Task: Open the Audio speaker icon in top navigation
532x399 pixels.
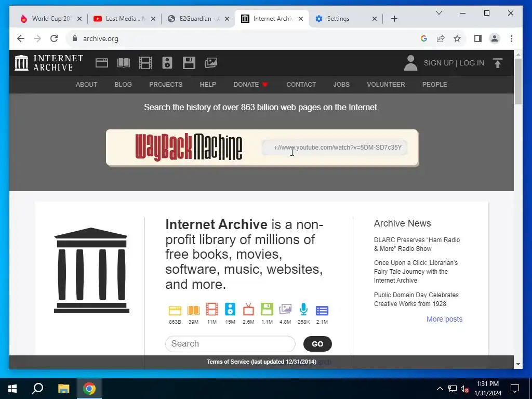Action: [167, 63]
